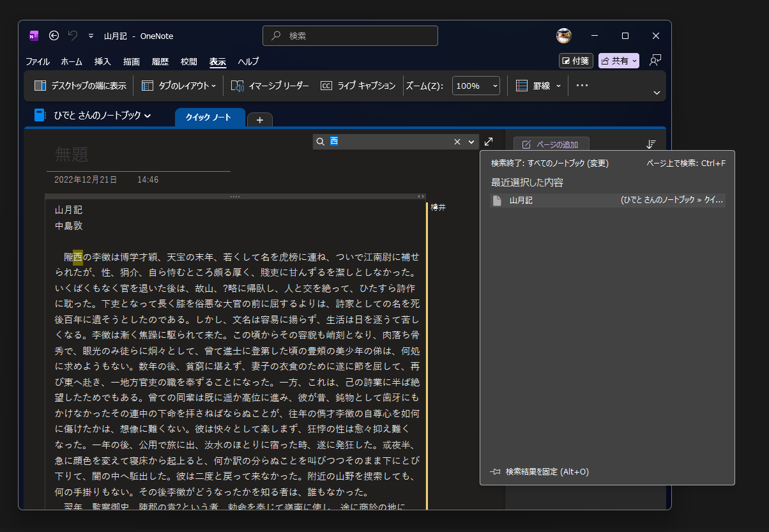Open the search scope chevron next to search field

point(471,141)
